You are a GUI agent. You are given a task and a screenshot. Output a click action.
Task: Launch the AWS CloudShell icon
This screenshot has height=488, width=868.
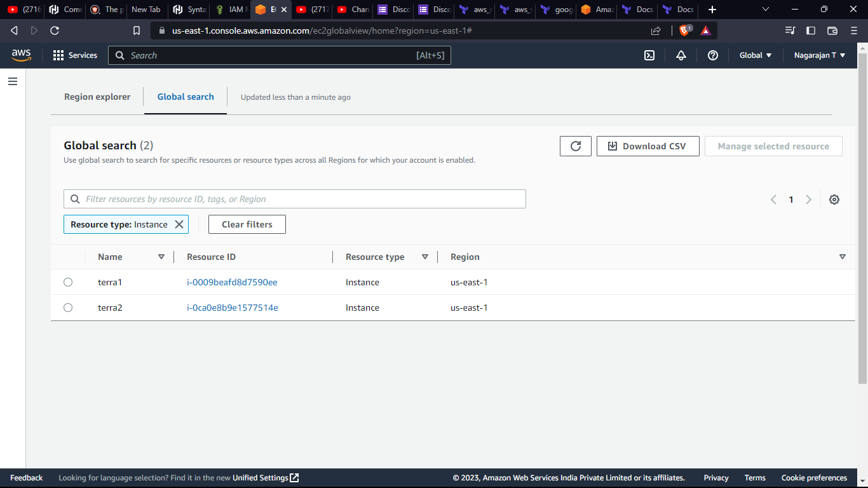tap(649, 55)
